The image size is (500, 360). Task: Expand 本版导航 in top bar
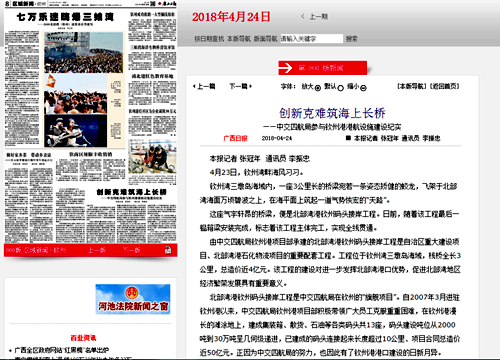[x=239, y=39]
